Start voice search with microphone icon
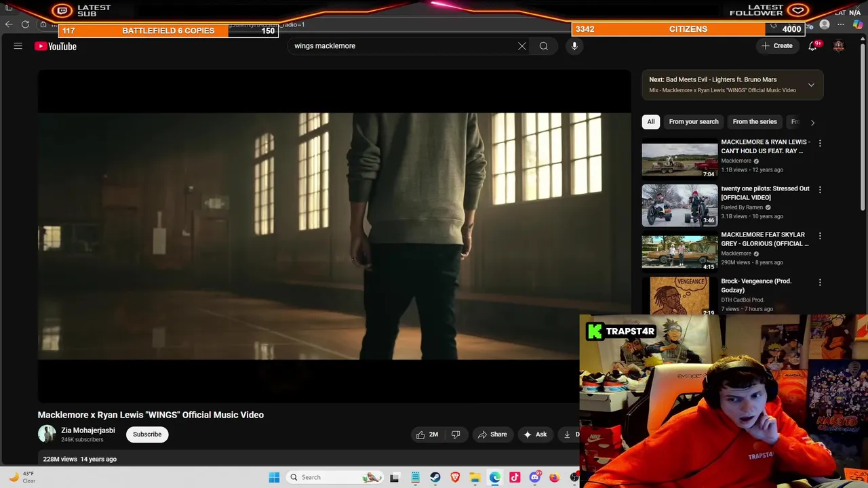Screen dimensions: 868x488 pyautogui.click(x=574, y=46)
